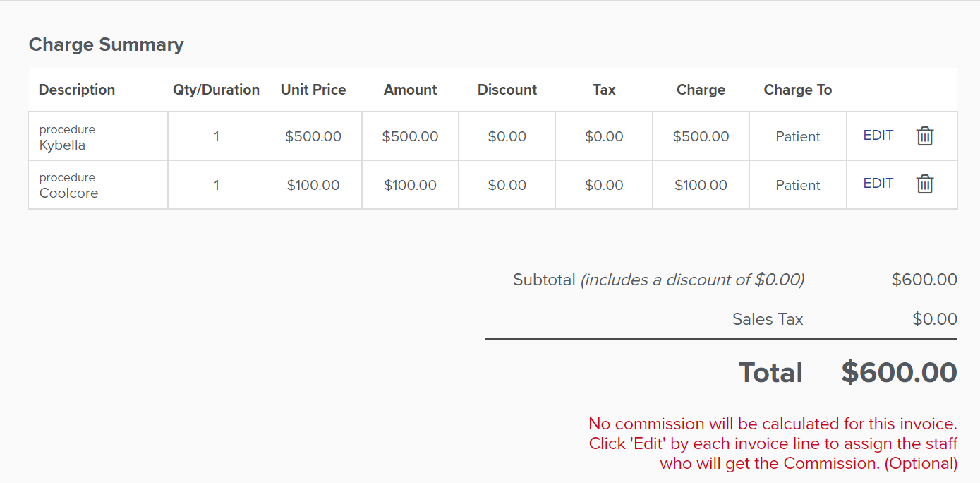Edit the Kybella charge line
The image size is (980, 483).
click(878, 136)
